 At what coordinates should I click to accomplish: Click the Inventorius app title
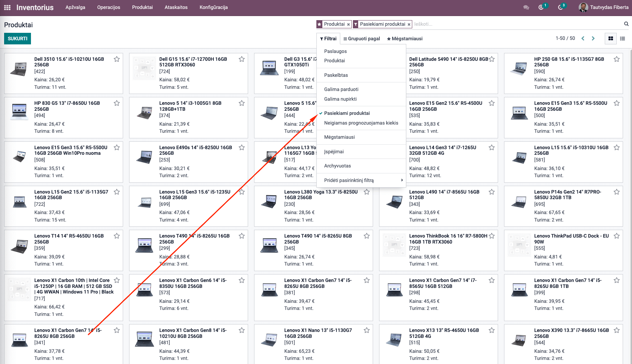click(x=35, y=7)
